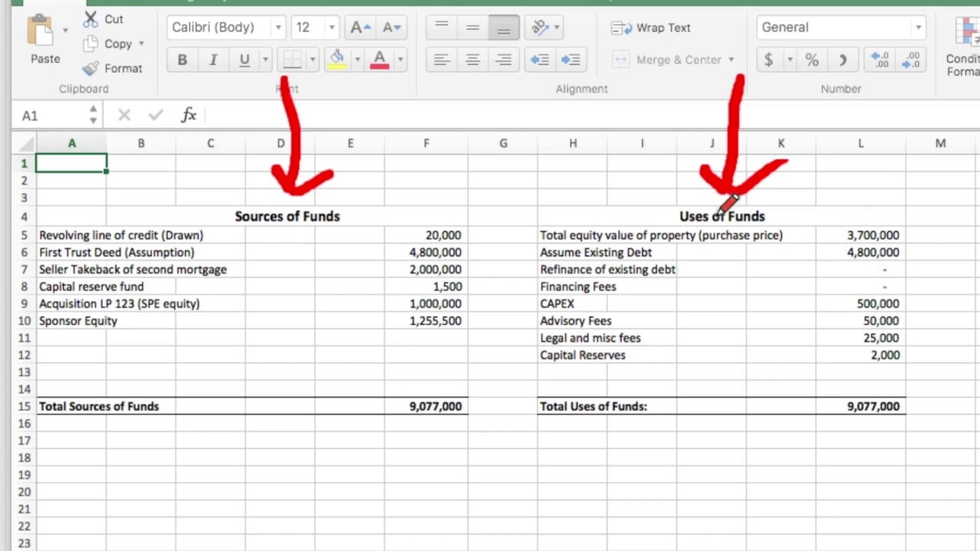Open the Fill Color dropdown arrow

357,60
